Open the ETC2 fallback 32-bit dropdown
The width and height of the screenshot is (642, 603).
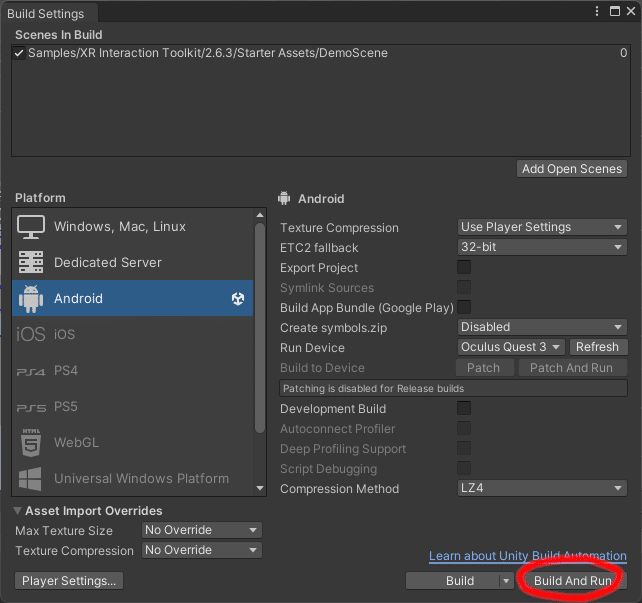click(542, 247)
